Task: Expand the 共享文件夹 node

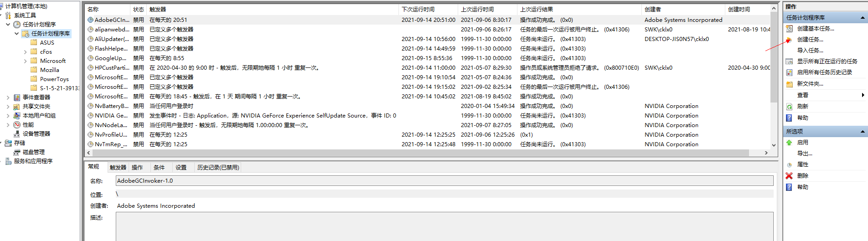Action: tap(8, 107)
